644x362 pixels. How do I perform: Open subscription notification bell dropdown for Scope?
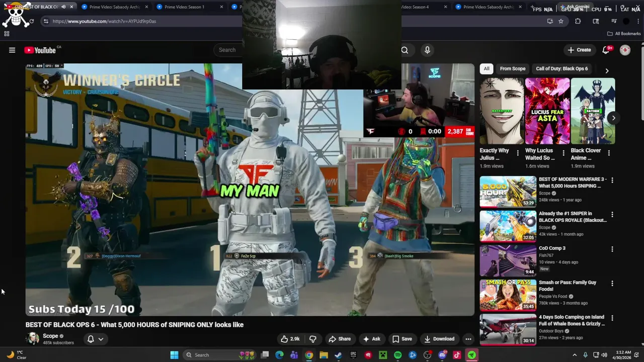pos(96,339)
